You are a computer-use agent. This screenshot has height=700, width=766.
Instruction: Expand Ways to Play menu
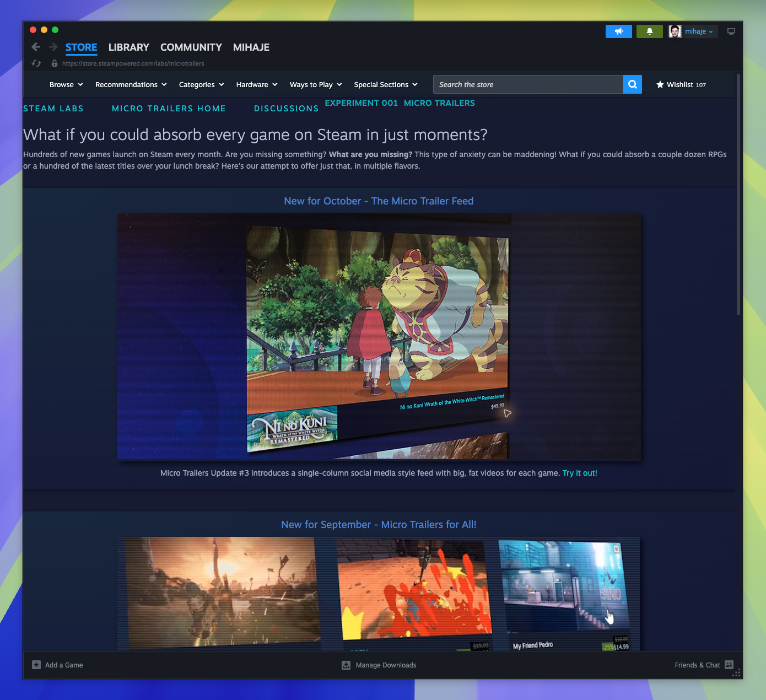coord(316,84)
